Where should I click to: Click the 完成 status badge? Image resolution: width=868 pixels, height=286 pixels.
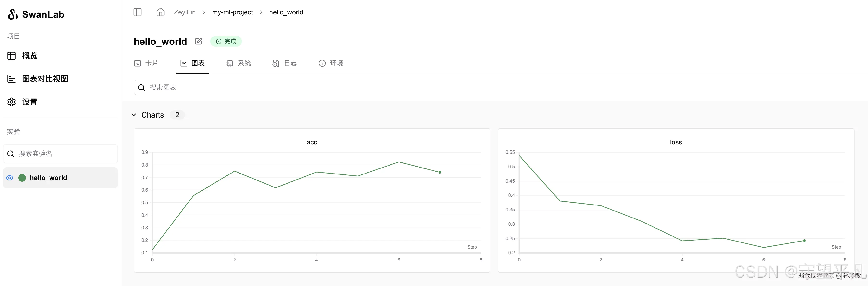(x=226, y=41)
